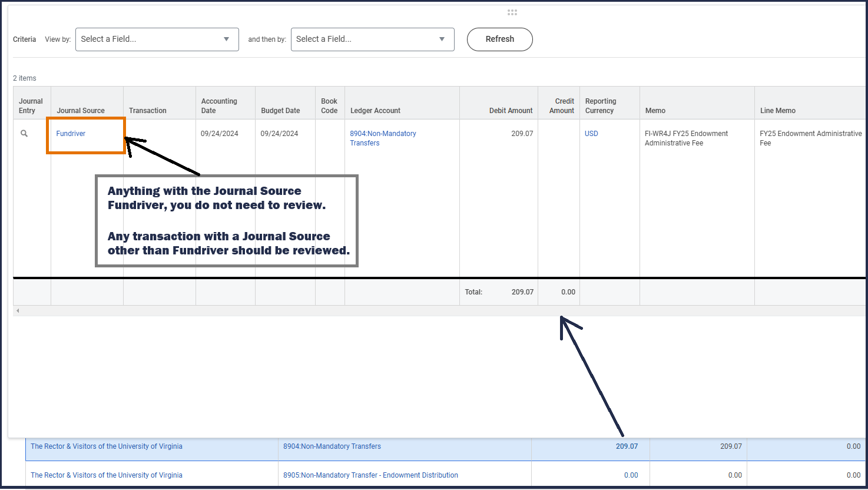Click the 209.07 debit amount cell

522,134
